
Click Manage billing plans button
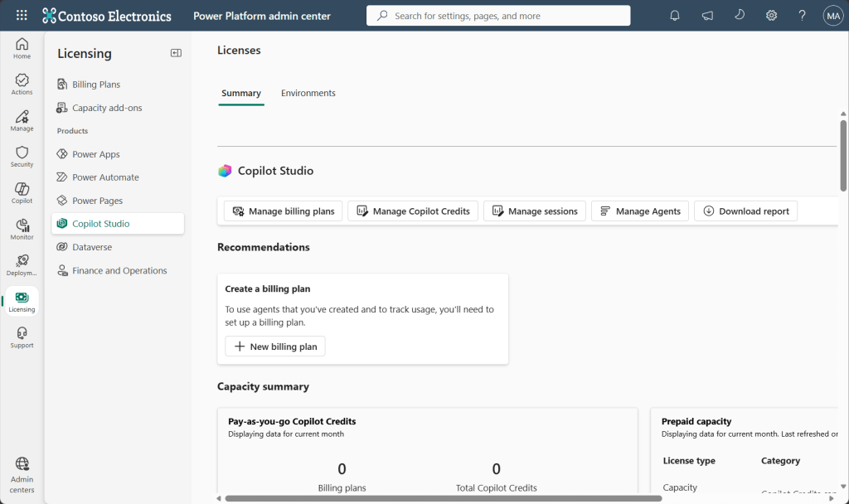click(x=284, y=211)
